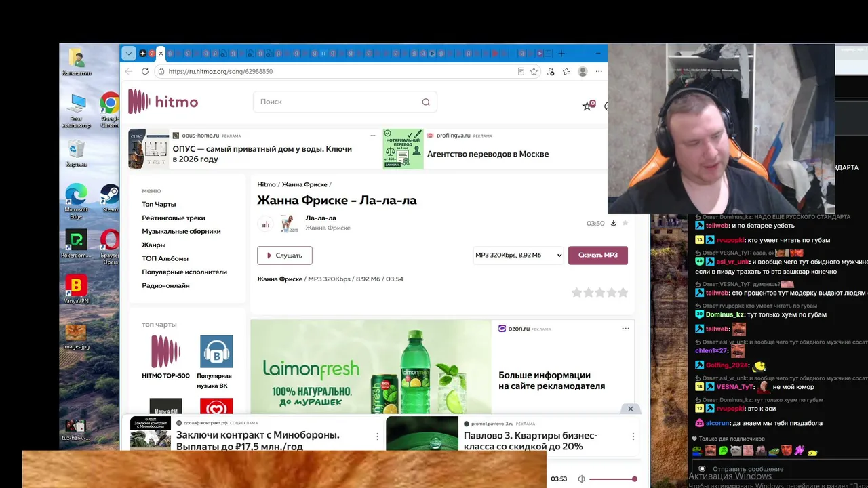Viewport: 868px width, 488px height.
Task: Adjust the player volume slider
Action: pos(612,479)
